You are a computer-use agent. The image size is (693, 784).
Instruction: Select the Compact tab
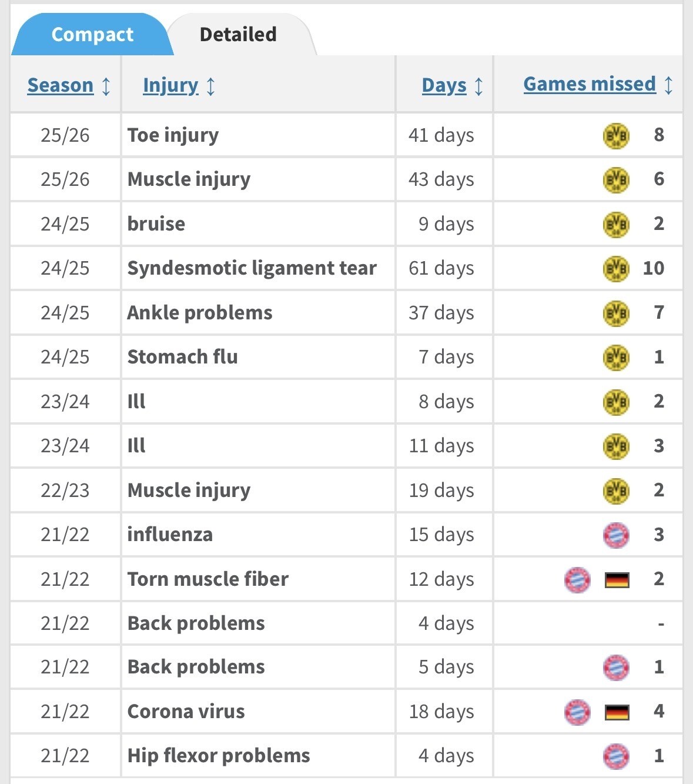92,35
